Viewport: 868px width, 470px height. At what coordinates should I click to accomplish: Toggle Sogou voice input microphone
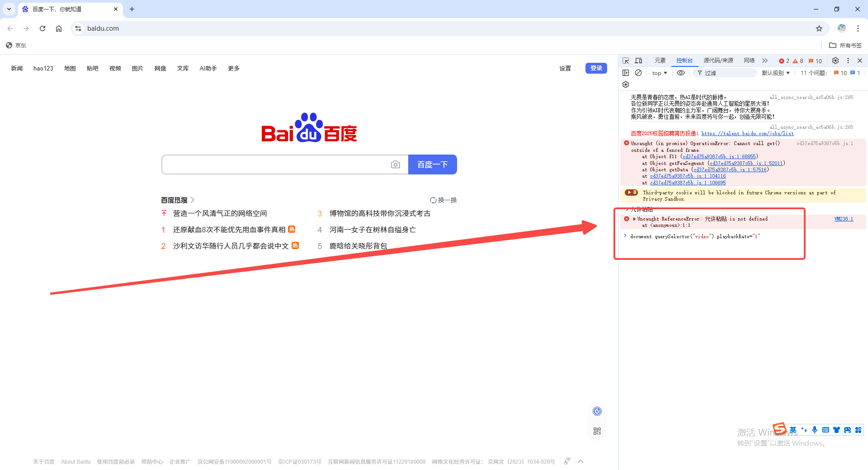[x=814, y=430]
